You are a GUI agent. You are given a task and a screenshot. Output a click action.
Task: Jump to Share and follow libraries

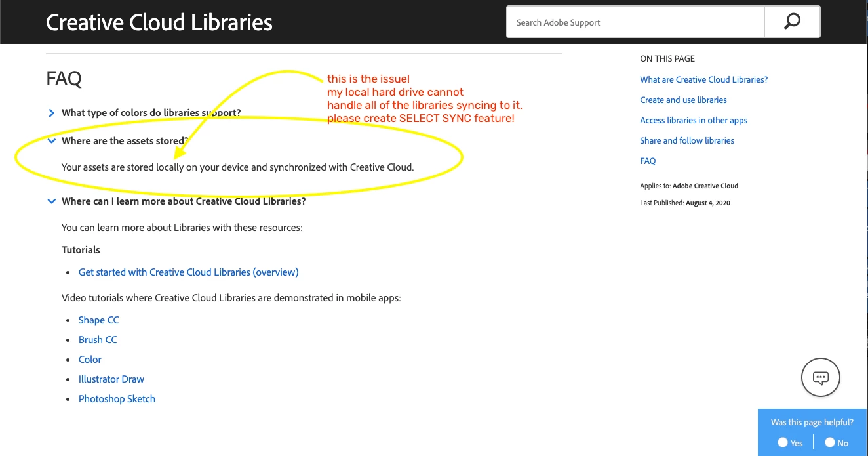[687, 140]
